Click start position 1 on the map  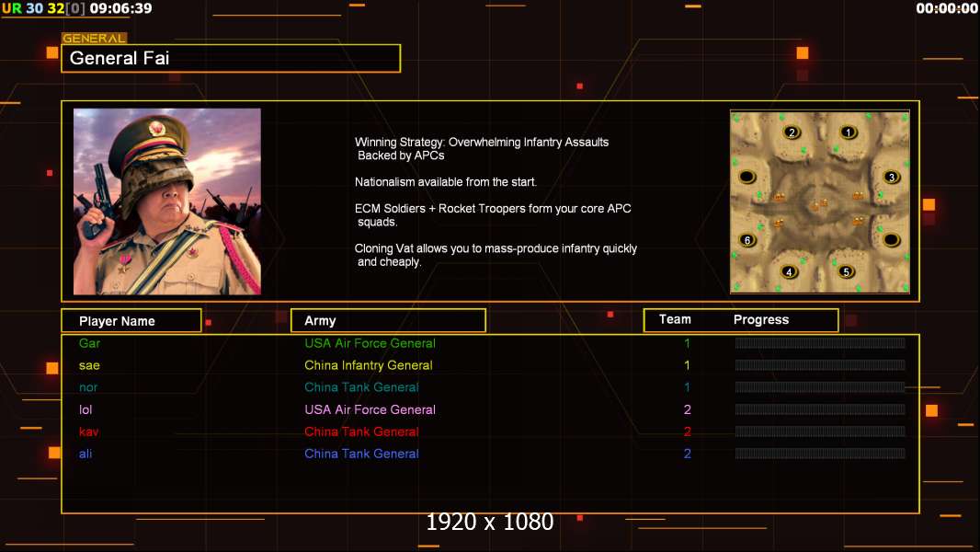[x=849, y=132]
